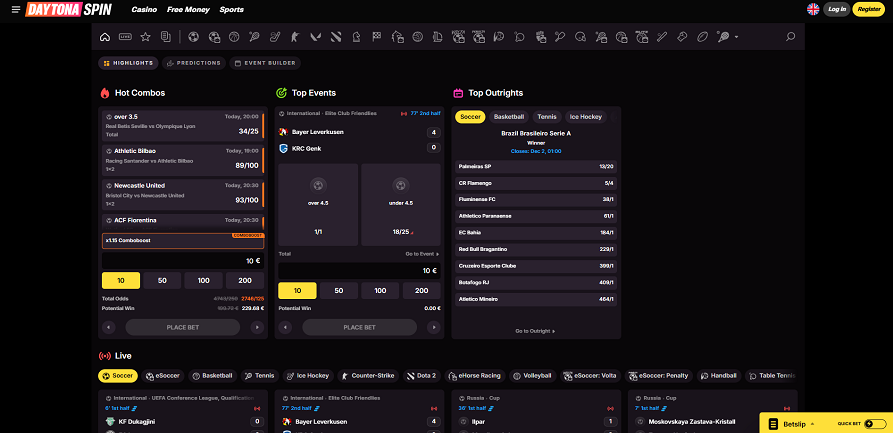Show previous Hot Combos card
Screen dimensions: 893x433
(x=108, y=328)
